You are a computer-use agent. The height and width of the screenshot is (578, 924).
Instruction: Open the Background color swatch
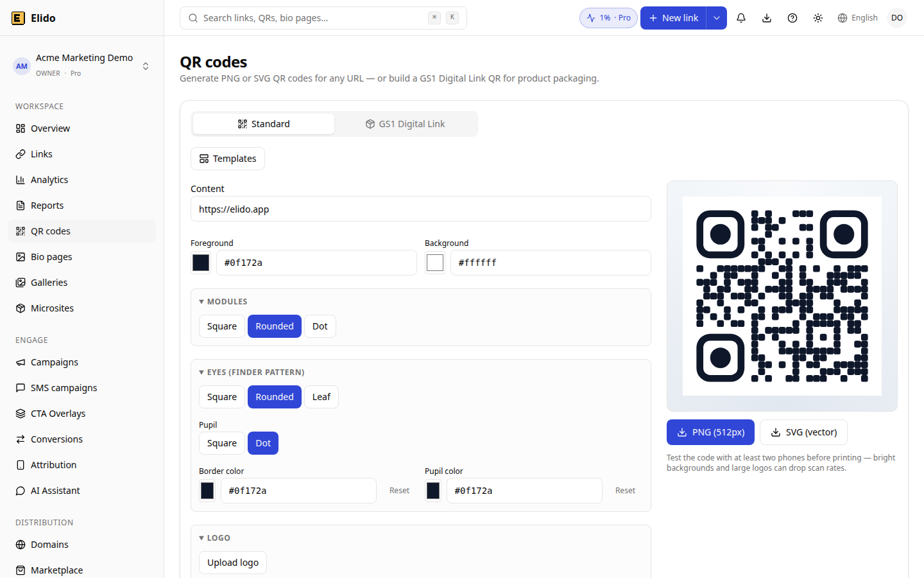coord(435,263)
